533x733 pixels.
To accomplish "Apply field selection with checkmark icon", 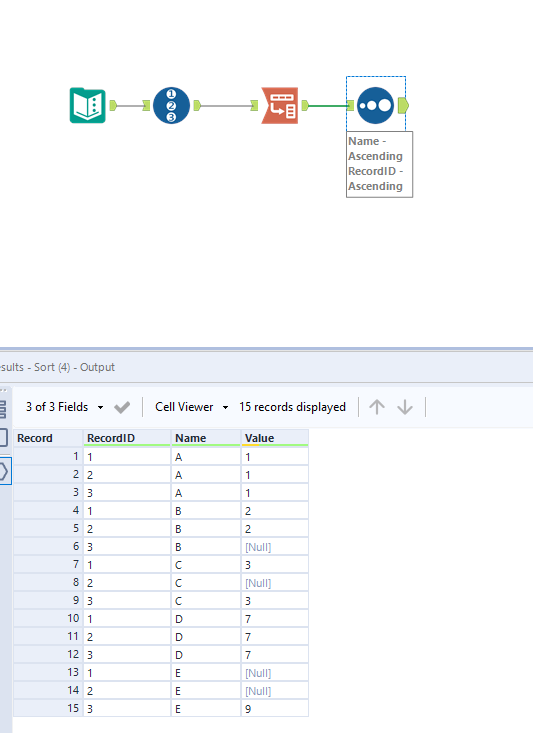I will point(122,408).
